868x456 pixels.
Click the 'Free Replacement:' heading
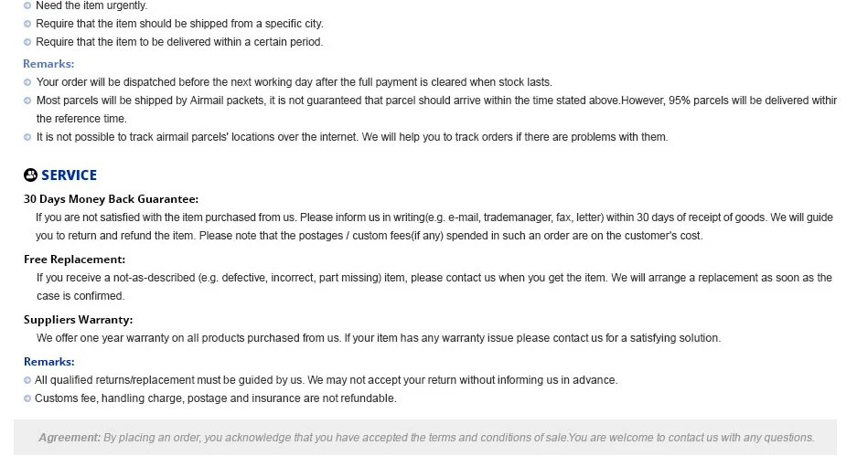click(x=74, y=260)
